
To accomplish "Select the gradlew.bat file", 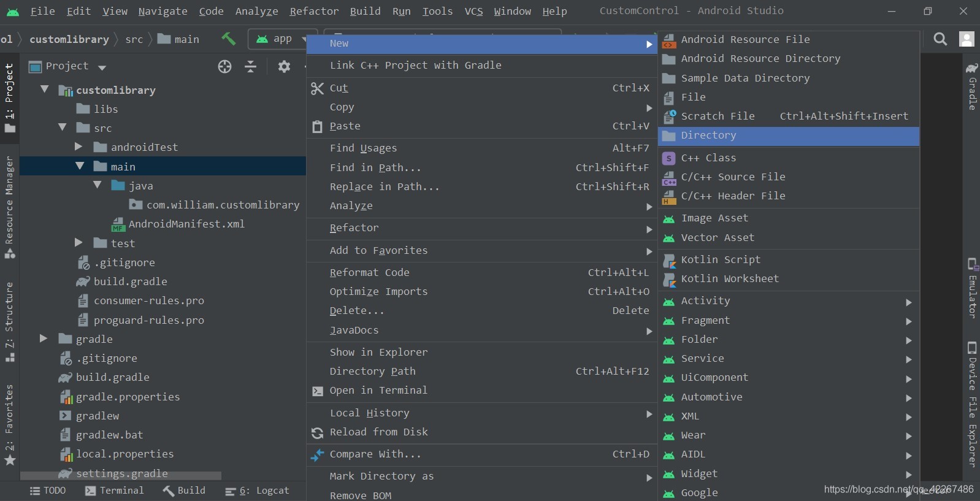I will pyautogui.click(x=101, y=435).
